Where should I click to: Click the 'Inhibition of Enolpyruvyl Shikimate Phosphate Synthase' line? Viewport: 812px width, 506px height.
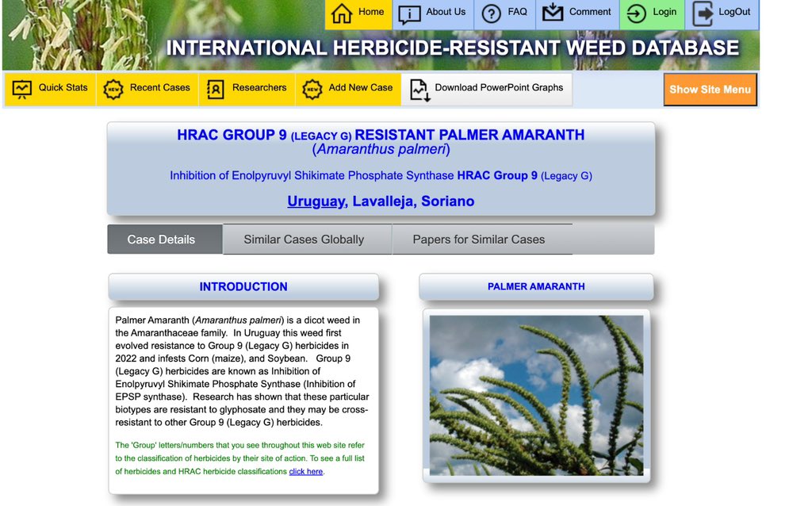pos(381,175)
